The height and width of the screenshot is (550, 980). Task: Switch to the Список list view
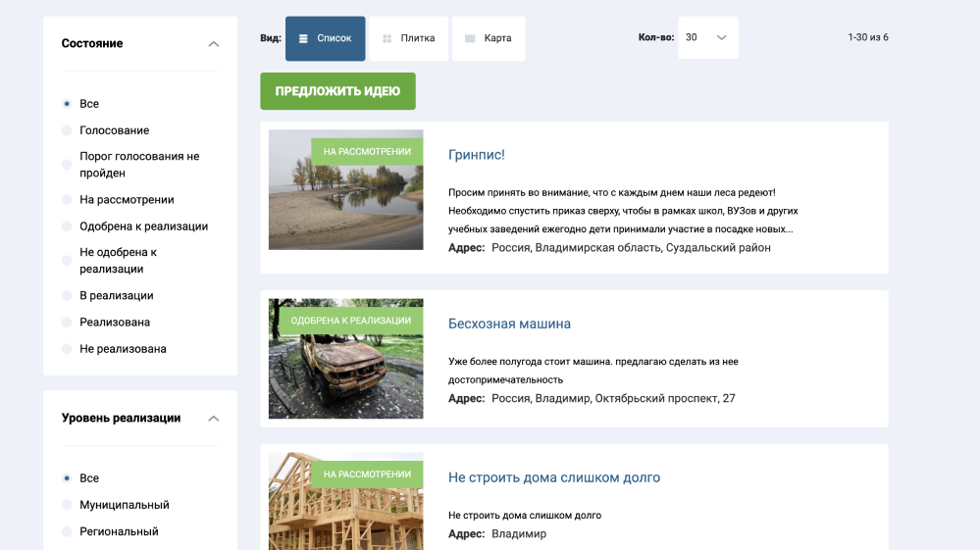click(325, 38)
